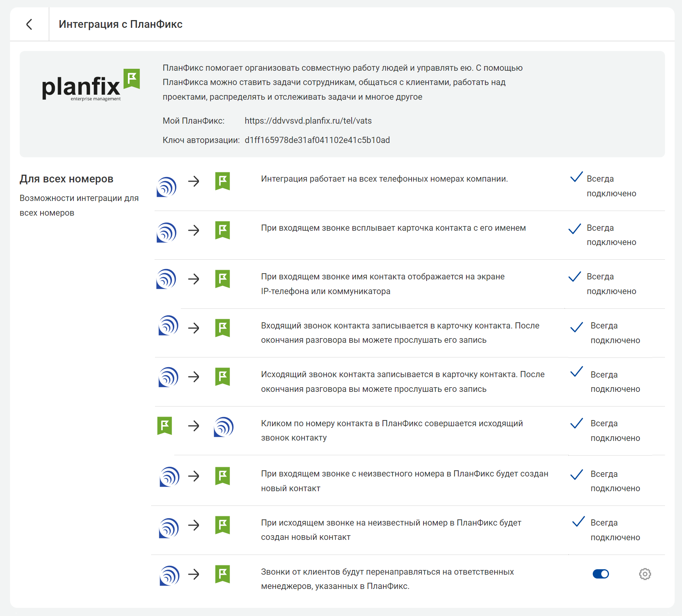Screen dimensions: 682x616
Task: Click telephony icon in 'Кликом по номеру' row
Action: (224, 427)
